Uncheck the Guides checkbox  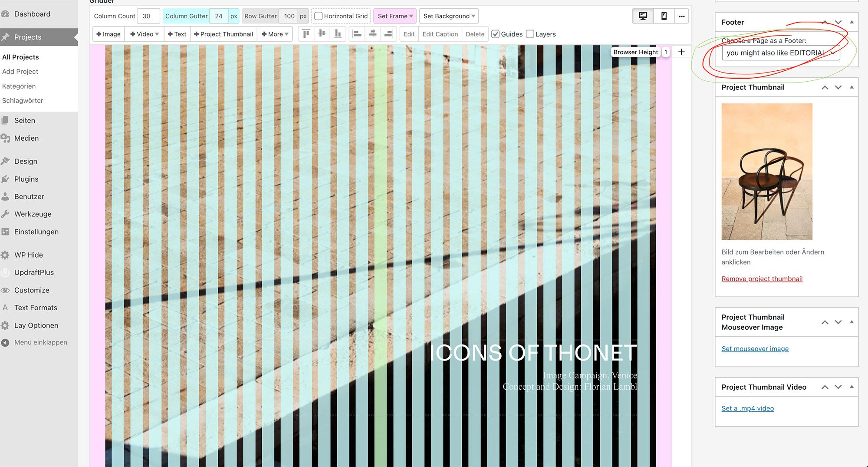pyautogui.click(x=495, y=34)
